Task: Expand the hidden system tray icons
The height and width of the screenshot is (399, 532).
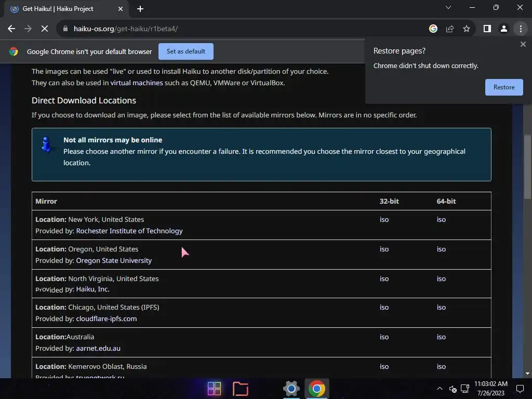Action: (x=440, y=389)
